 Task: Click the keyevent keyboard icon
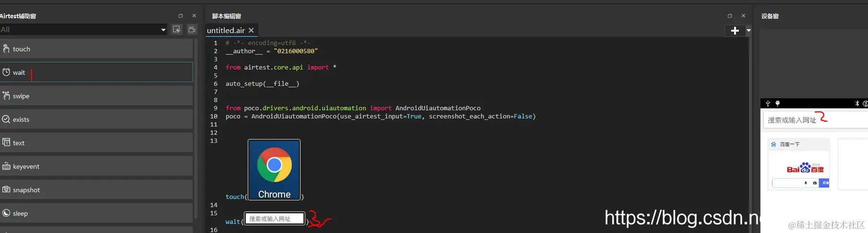pos(6,166)
